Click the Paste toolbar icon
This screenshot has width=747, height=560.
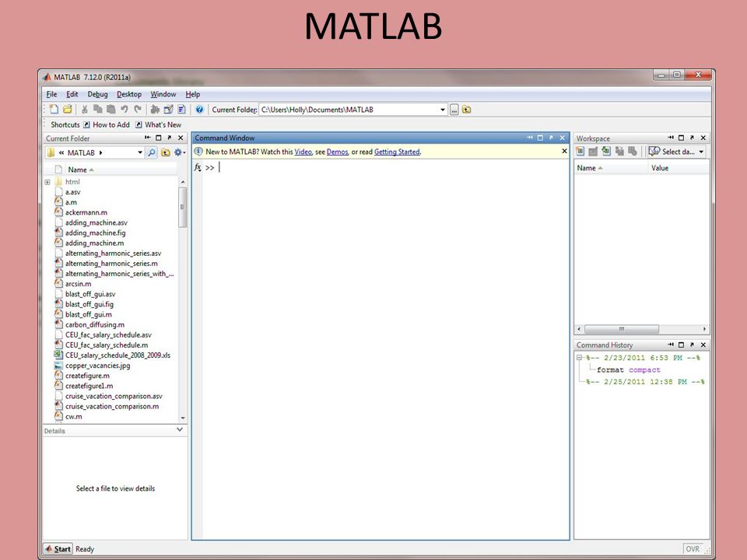pyautogui.click(x=111, y=110)
